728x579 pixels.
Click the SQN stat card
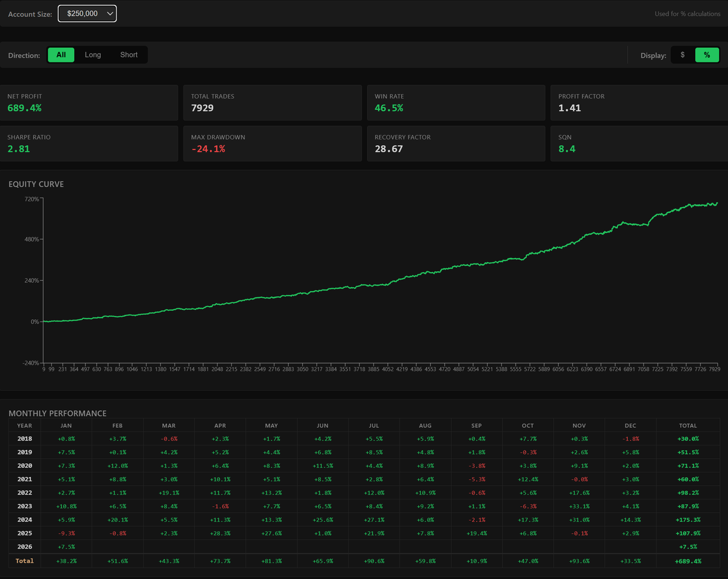tap(639, 143)
